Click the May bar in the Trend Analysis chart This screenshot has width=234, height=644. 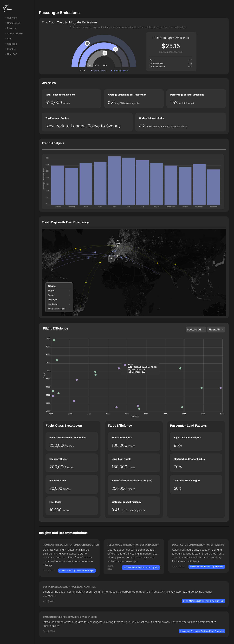point(114,180)
